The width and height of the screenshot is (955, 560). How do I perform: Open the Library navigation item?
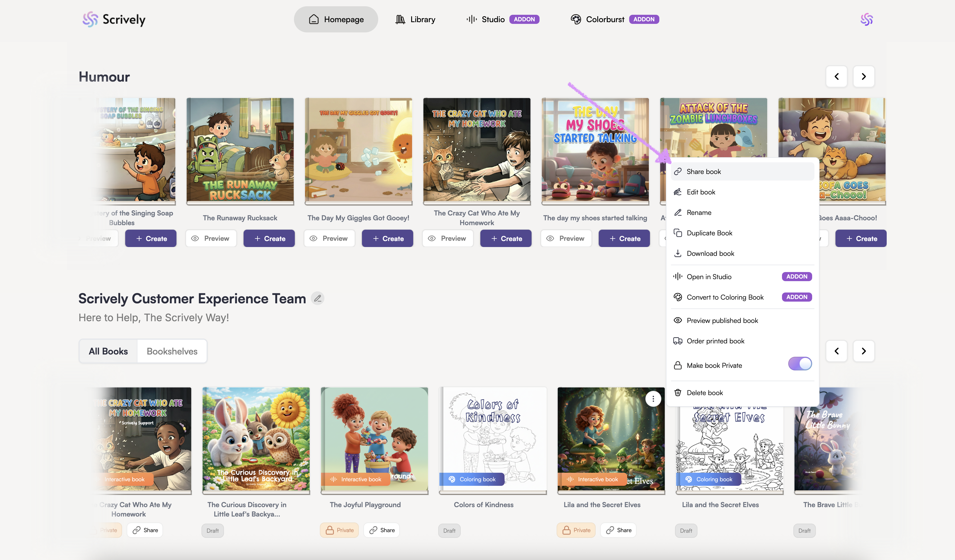[415, 19]
